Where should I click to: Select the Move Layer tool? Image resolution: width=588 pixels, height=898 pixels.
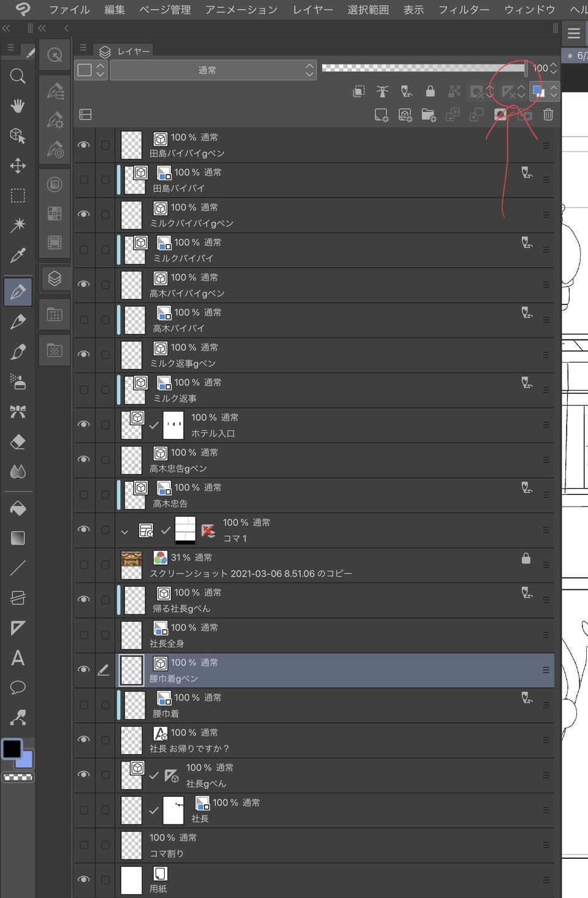coord(18,166)
